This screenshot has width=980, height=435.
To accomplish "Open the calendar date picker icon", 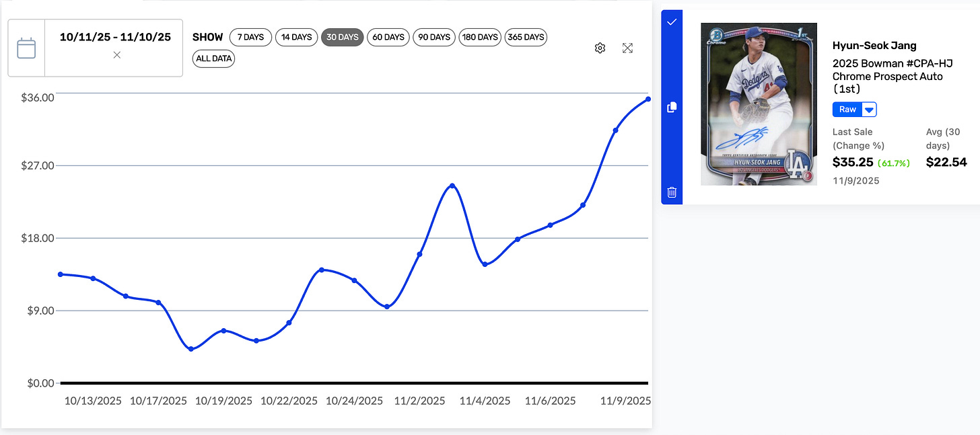I will pyautogui.click(x=26, y=48).
